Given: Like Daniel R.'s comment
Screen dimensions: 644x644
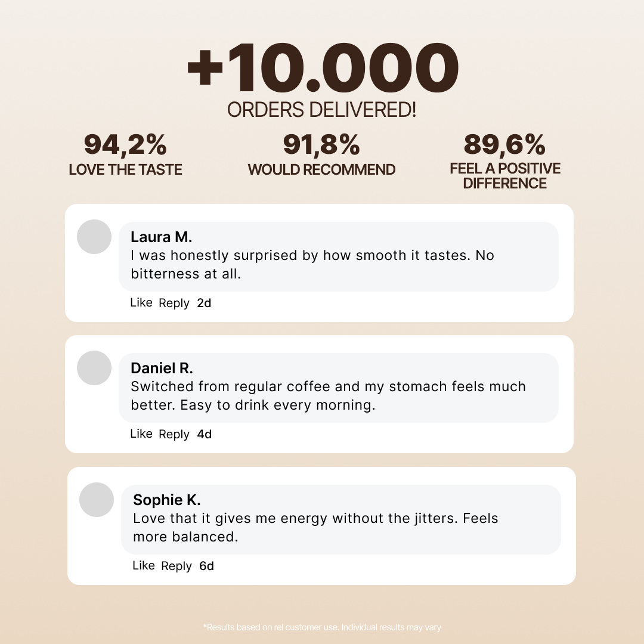Looking at the screenshot, I should click(141, 434).
